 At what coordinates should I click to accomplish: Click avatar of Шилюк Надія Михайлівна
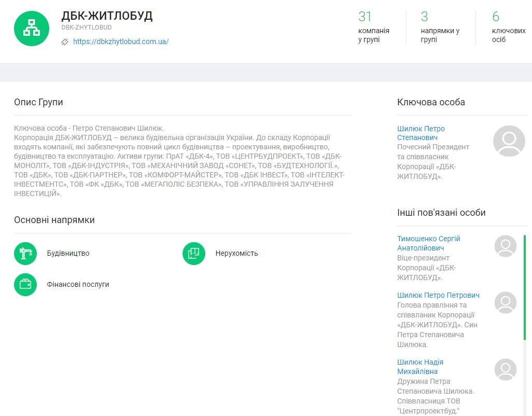pyautogui.click(x=505, y=369)
